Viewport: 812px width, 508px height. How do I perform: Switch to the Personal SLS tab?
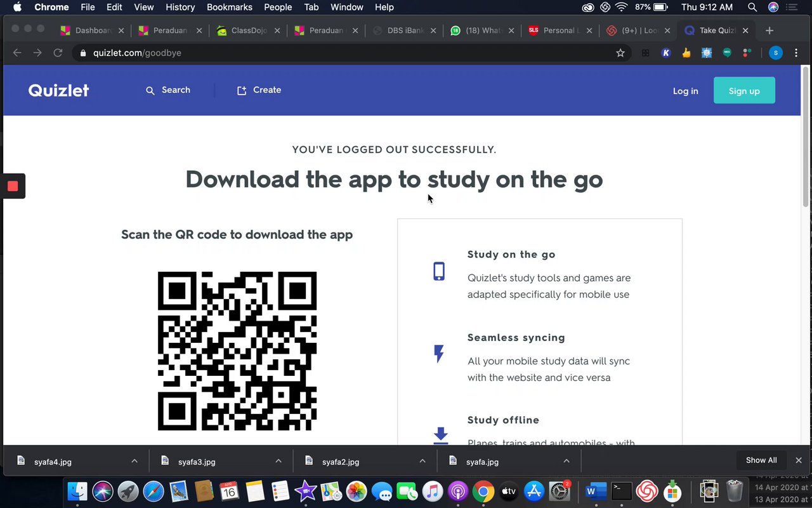pyautogui.click(x=560, y=30)
